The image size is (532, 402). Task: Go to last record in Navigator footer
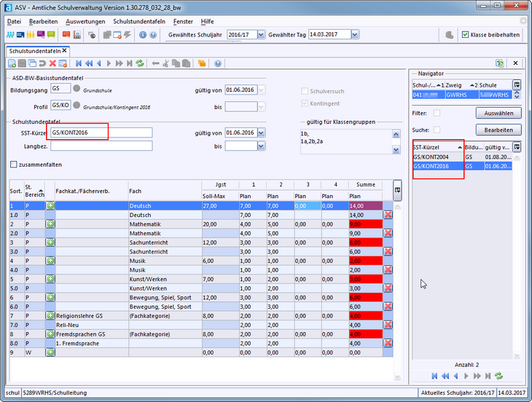coord(488,376)
